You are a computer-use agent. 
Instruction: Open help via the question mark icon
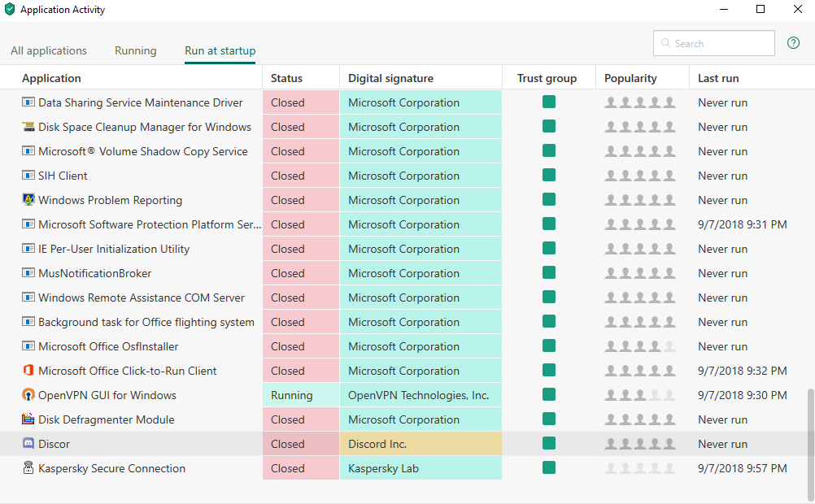point(793,43)
